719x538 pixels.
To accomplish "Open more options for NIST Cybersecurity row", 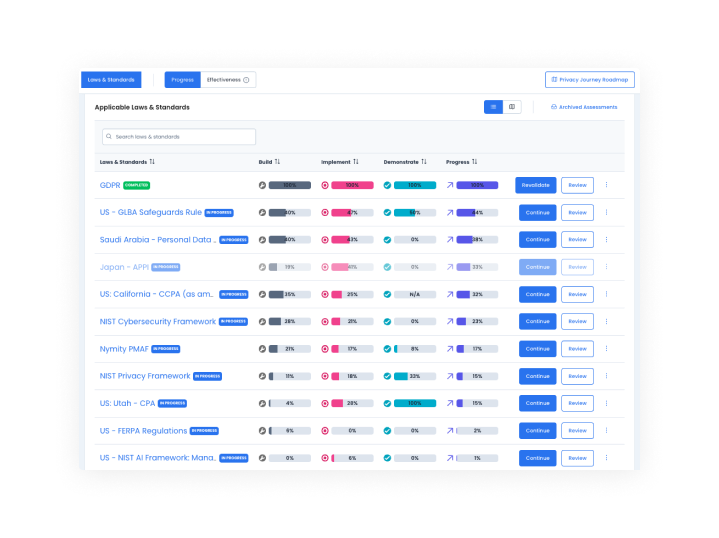I will pyautogui.click(x=606, y=322).
